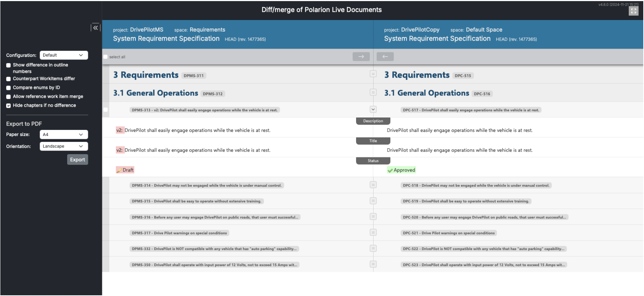644x296 pixels.
Task: Merge selected items to the left
Action: (385, 57)
